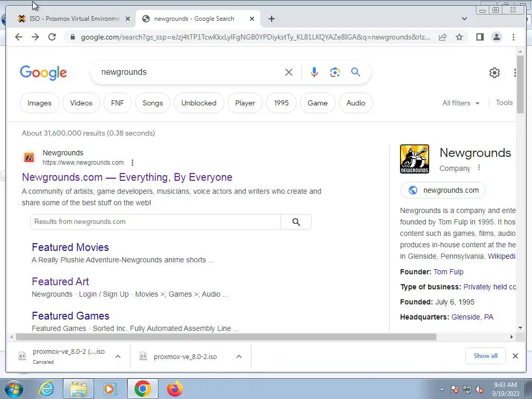Click the volume icon in system tray
532x399 pixels.
click(480, 390)
